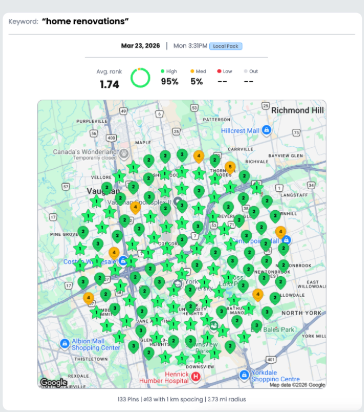Click the EAST WILLOWDALE map label

pyautogui.click(x=312, y=284)
